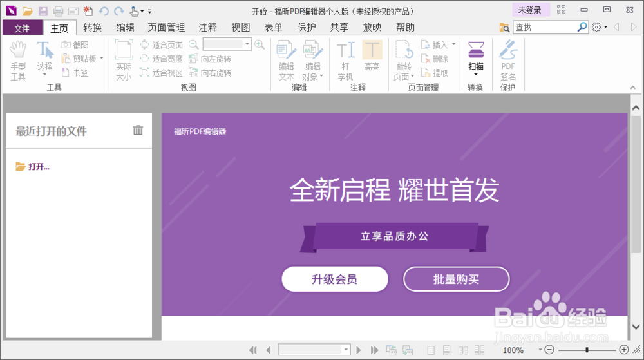644x360 pixels.
Task: Collapse the ribbon with the chevron
Action: coord(633,88)
